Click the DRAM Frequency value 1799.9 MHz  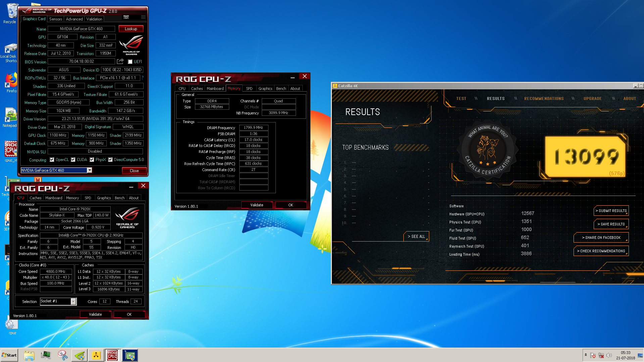pos(253,127)
